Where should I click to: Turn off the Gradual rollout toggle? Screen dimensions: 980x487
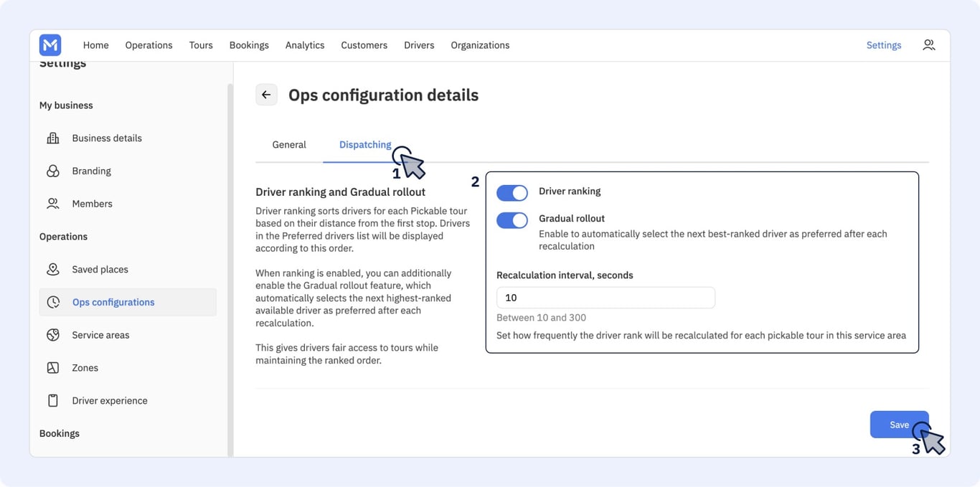512,220
